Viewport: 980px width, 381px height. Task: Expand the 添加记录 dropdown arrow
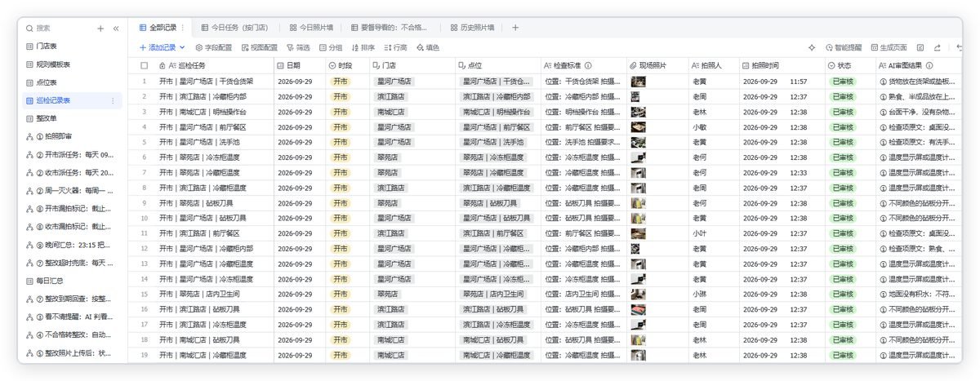tap(182, 47)
